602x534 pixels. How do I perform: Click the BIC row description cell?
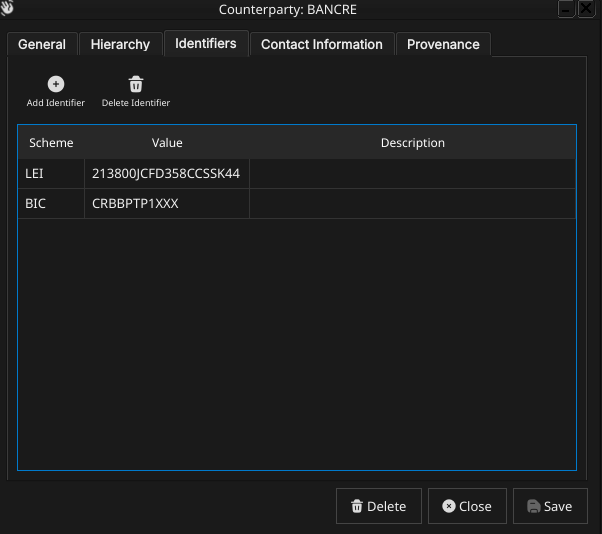413,203
